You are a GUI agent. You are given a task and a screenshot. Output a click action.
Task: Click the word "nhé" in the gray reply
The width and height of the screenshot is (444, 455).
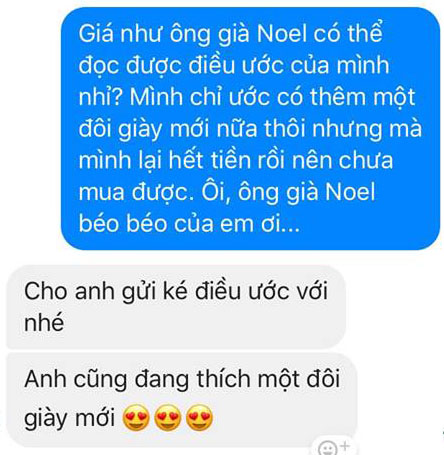[x=44, y=323]
